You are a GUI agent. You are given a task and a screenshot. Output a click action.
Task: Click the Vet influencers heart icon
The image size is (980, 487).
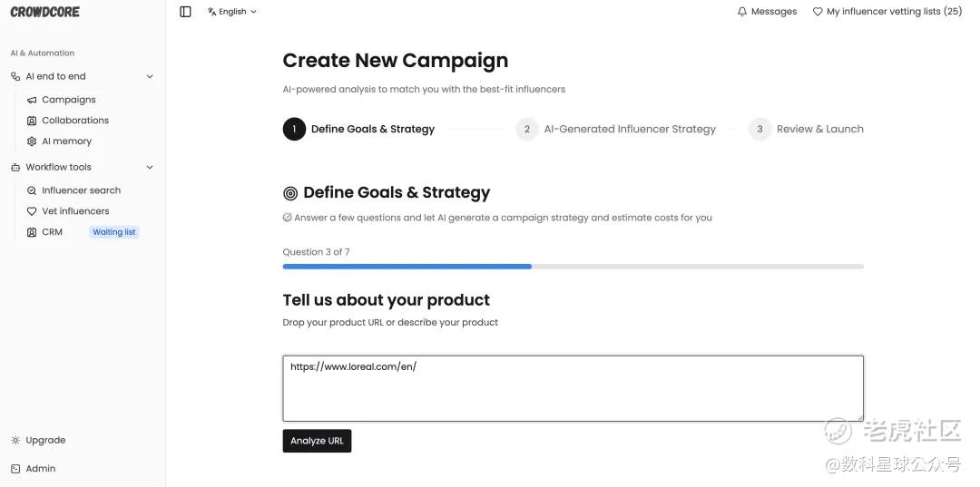pos(32,211)
